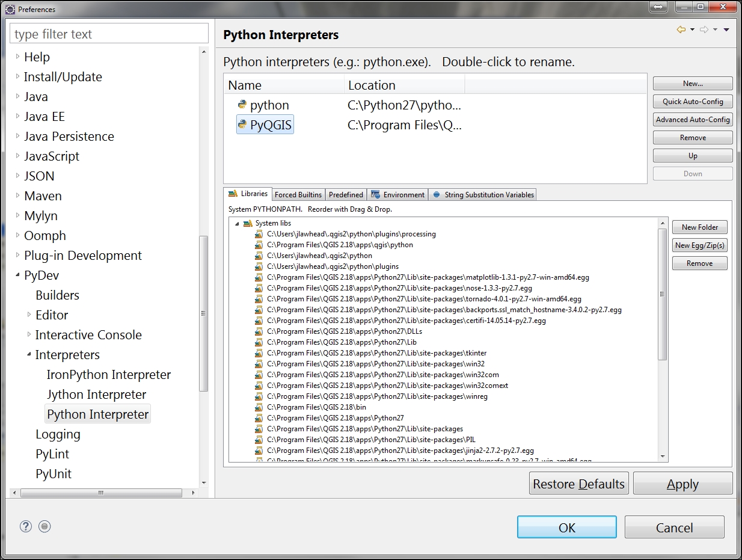The height and width of the screenshot is (560, 742).
Task: Click icon beside matplotlib egg path
Action: point(259,277)
